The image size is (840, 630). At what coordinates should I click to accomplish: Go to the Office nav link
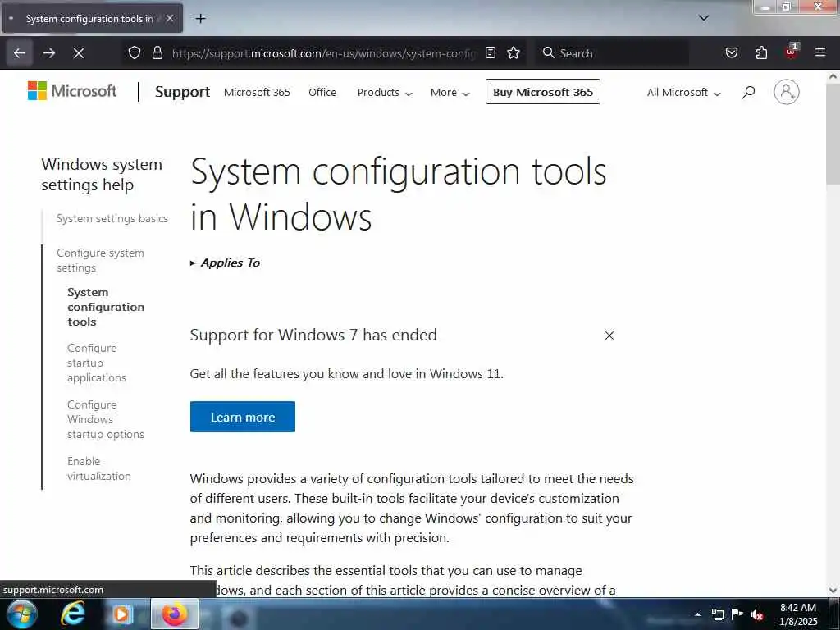[x=322, y=92]
